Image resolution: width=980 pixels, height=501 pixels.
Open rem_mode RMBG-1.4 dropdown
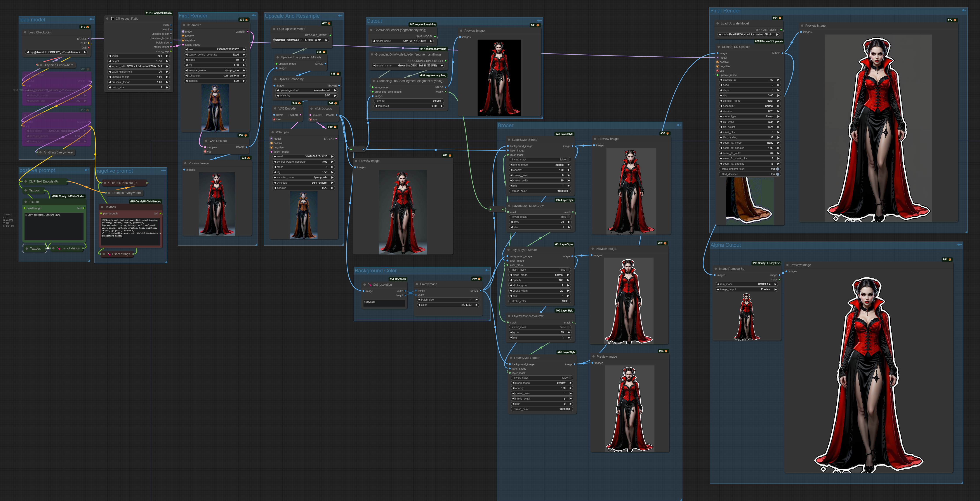click(x=747, y=284)
